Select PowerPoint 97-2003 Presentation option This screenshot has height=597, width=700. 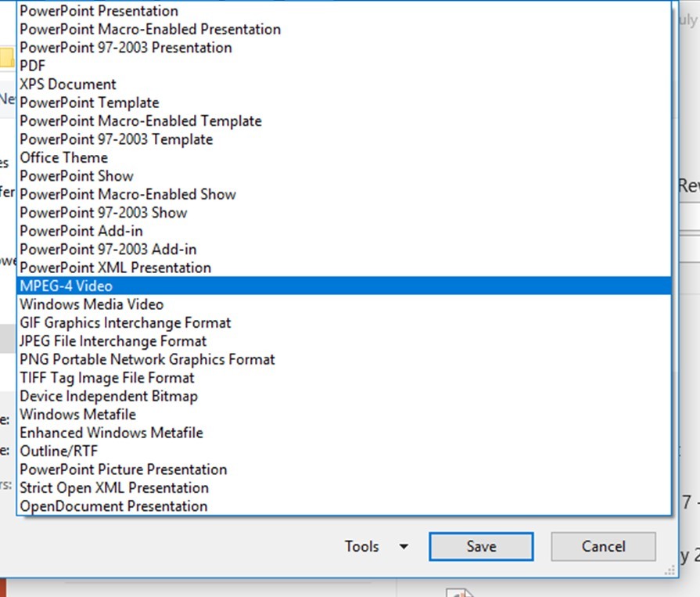click(x=344, y=47)
